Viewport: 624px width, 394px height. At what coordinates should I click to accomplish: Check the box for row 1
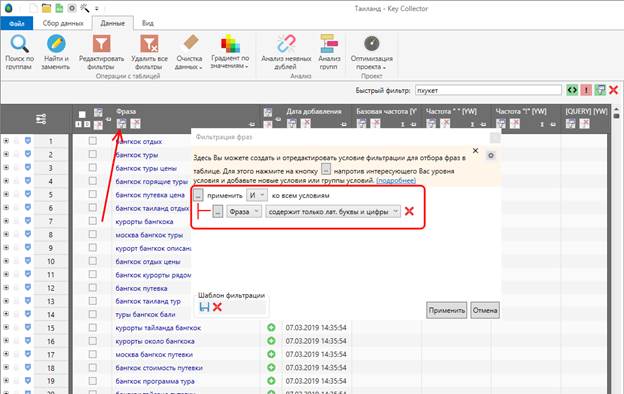point(92,140)
